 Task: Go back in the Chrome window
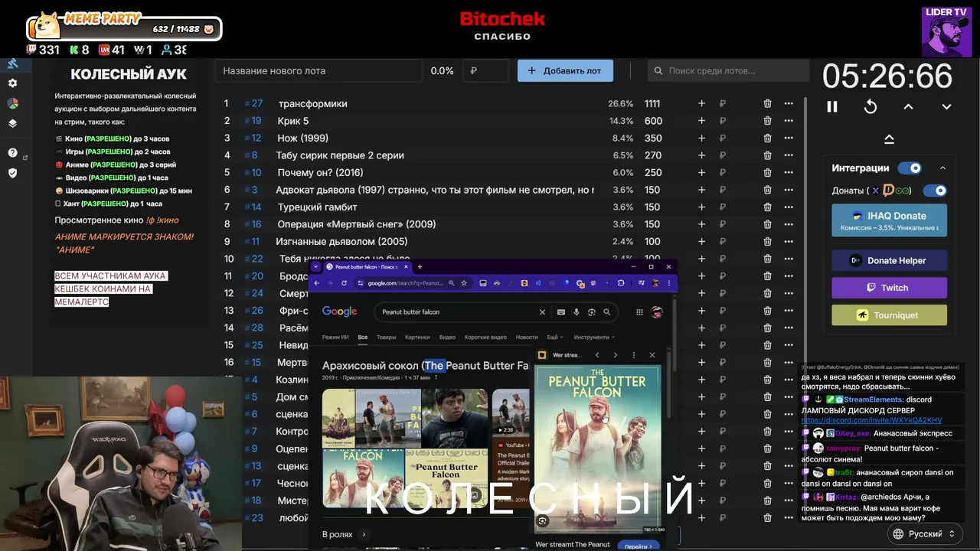click(316, 283)
